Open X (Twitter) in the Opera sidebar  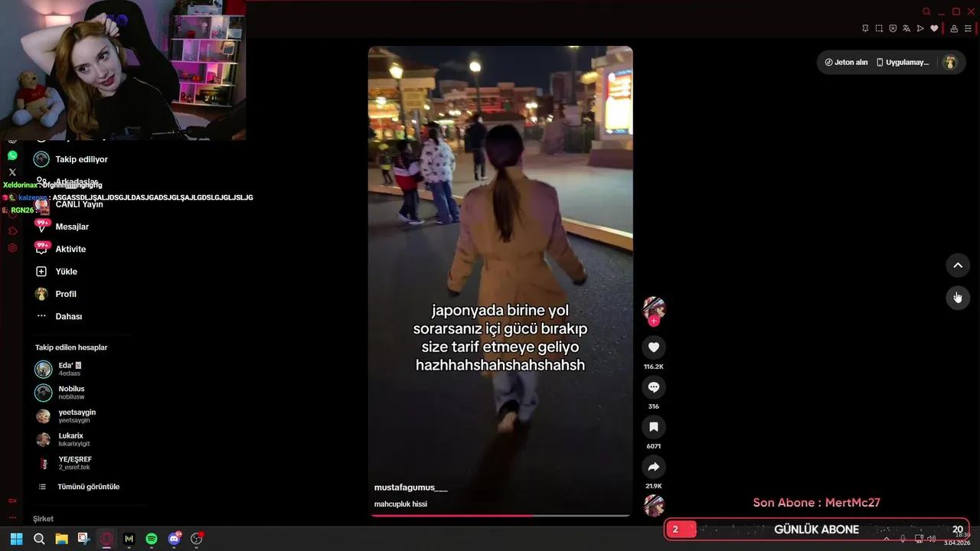(x=12, y=172)
